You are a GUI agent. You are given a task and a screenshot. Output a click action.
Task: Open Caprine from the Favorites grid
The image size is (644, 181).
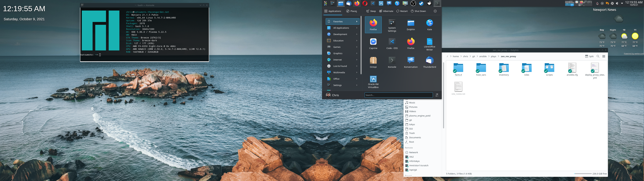[373, 44]
